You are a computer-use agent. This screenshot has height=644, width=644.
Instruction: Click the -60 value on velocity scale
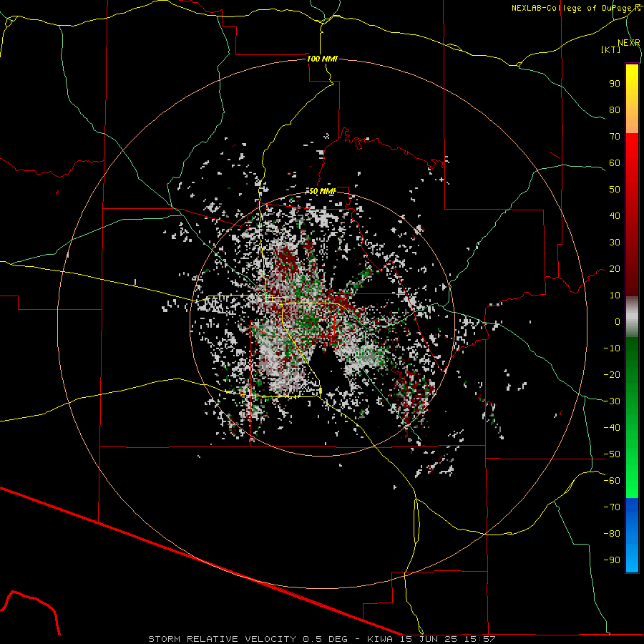(612, 481)
